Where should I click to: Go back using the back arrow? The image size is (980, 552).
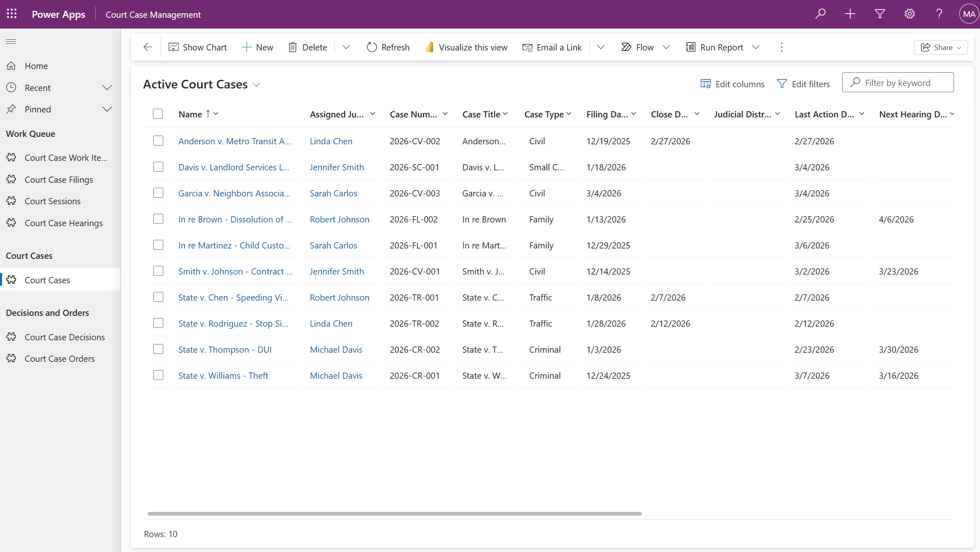[148, 47]
